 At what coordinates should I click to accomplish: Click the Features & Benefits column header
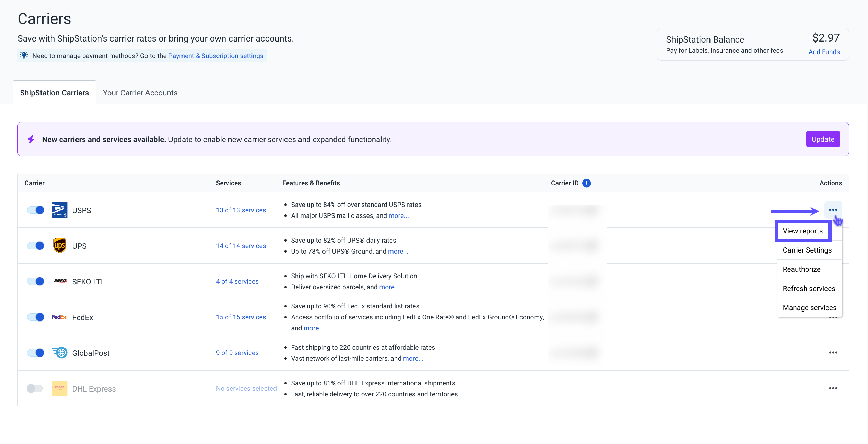tap(311, 183)
